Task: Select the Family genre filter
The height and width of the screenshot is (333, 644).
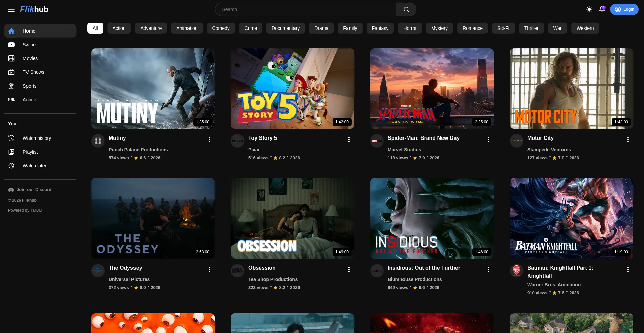Action: [350, 28]
